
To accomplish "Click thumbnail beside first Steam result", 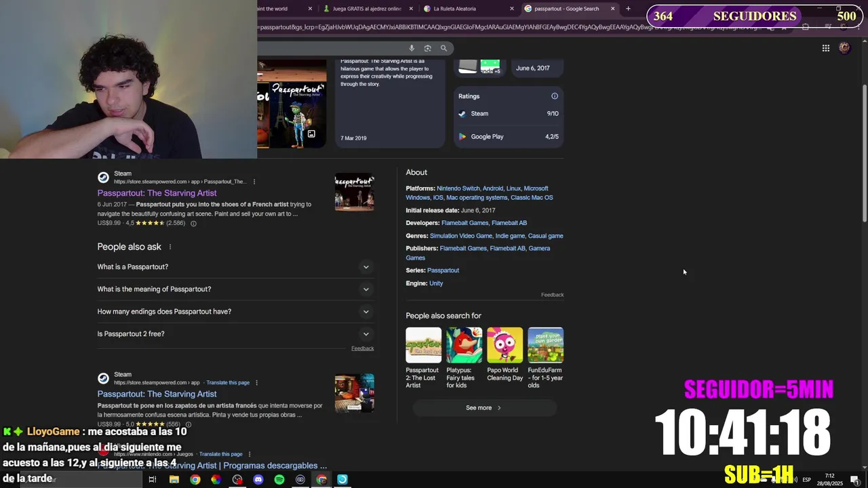I will 354,192.
